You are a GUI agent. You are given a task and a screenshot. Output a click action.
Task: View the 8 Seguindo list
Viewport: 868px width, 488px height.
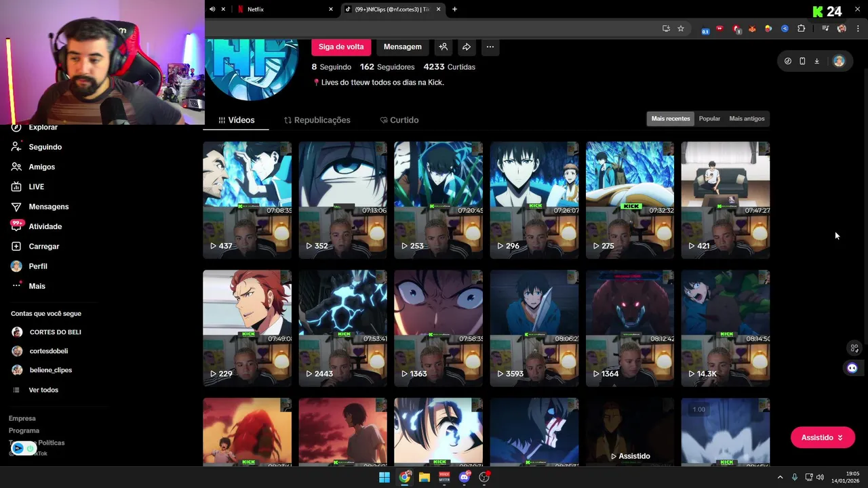click(x=332, y=67)
